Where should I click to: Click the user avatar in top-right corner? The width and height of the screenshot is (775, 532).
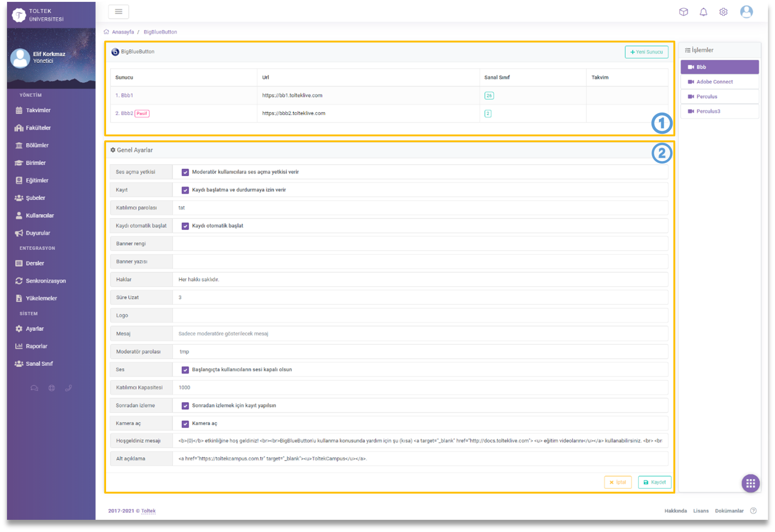(746, 12)
